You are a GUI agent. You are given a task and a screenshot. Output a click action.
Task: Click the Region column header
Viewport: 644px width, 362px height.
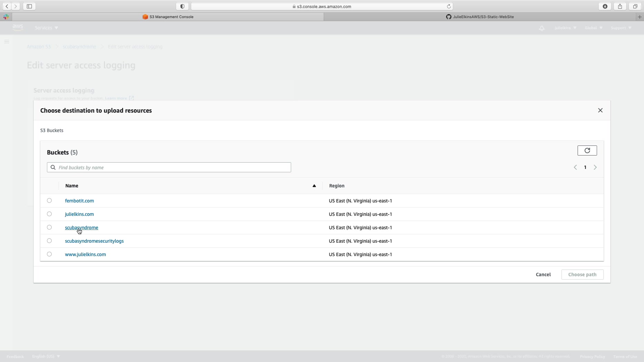click(336, 186)
